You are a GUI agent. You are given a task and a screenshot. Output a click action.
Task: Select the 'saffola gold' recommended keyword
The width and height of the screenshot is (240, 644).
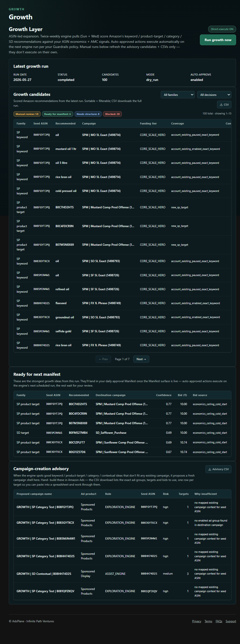63,331
